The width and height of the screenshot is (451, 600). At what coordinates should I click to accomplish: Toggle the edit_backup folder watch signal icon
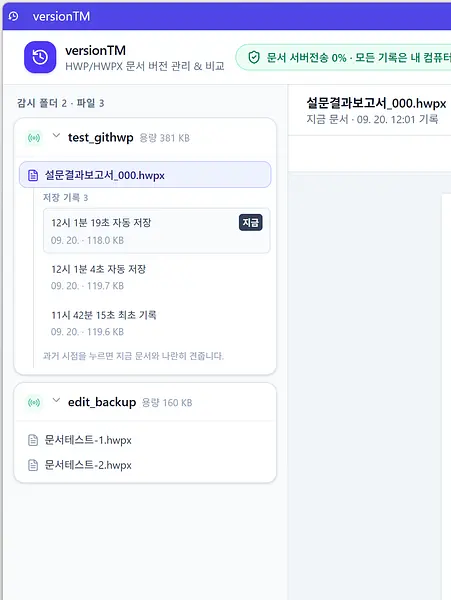[34, 403]
